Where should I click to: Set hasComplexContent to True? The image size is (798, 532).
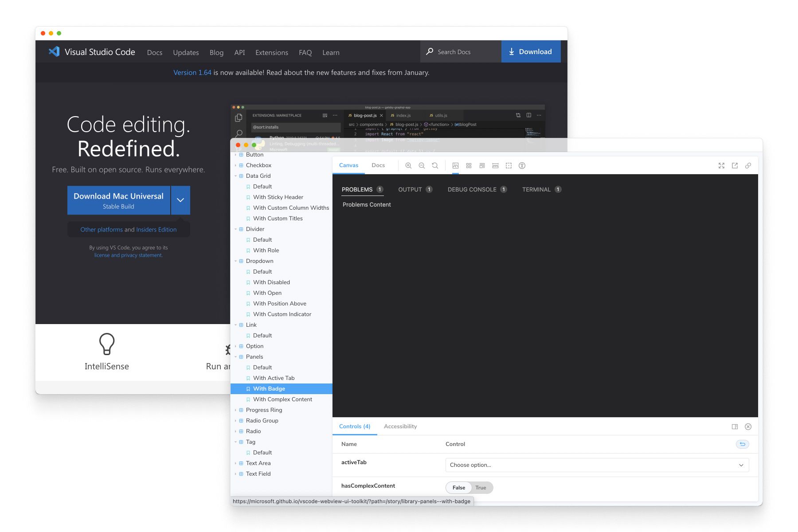coord(481,488)
